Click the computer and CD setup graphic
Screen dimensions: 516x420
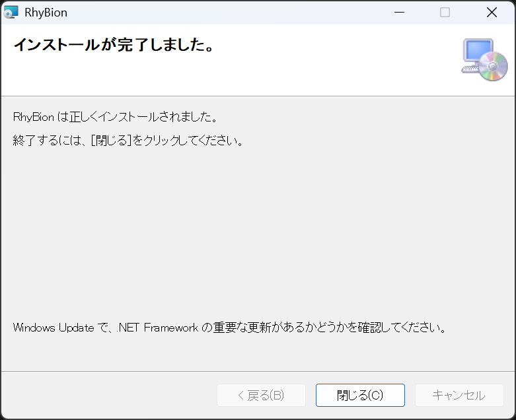pos(484,60)
